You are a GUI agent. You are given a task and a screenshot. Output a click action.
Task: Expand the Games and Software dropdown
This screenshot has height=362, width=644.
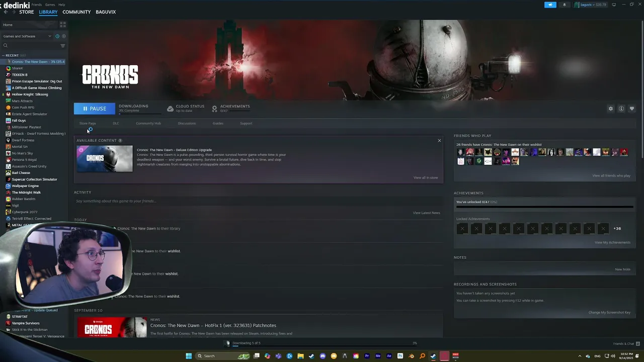coord(27,36)
